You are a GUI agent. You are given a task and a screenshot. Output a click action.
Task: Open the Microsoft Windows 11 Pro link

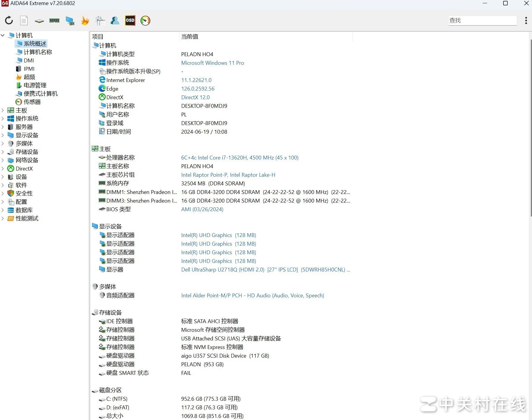(213, 63)
